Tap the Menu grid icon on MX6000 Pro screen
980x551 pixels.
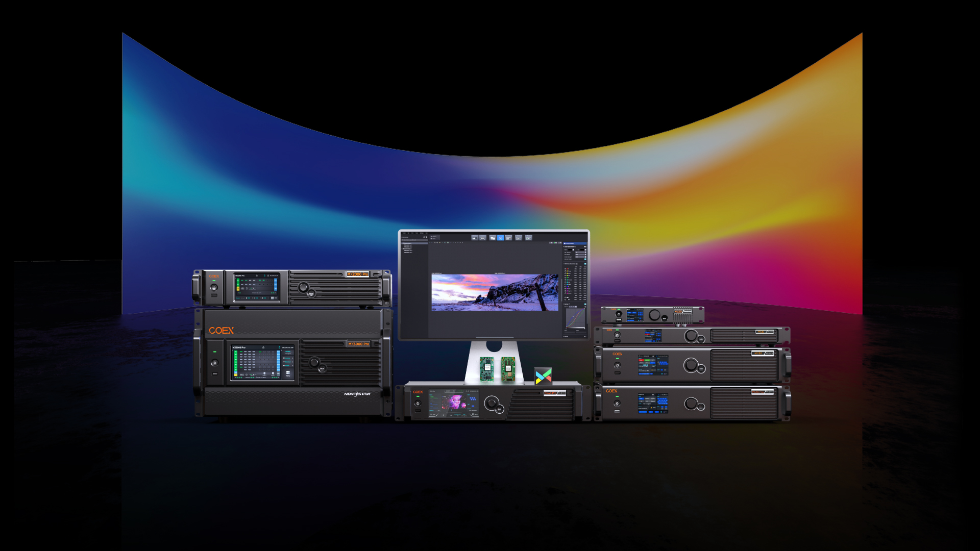(x=288, y=373)
